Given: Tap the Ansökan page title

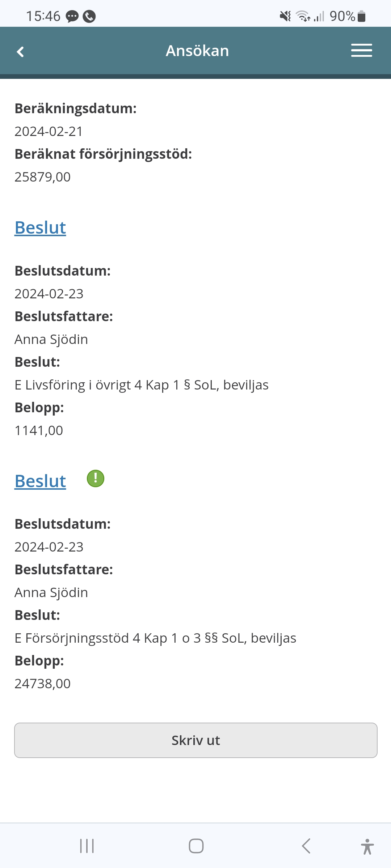Looking at the screenshot, I should (197, 51).
